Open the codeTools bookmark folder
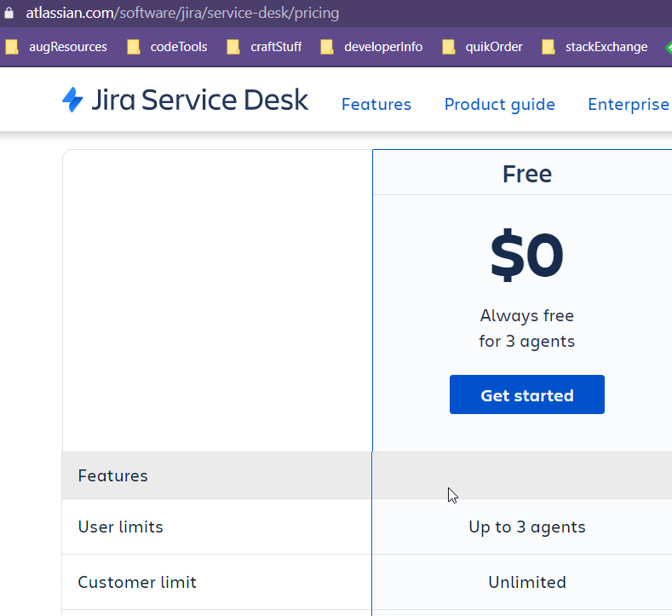 click(167, 47)
